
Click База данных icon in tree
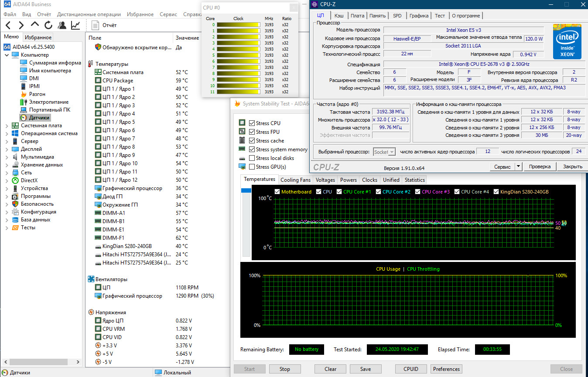point(15,220)
